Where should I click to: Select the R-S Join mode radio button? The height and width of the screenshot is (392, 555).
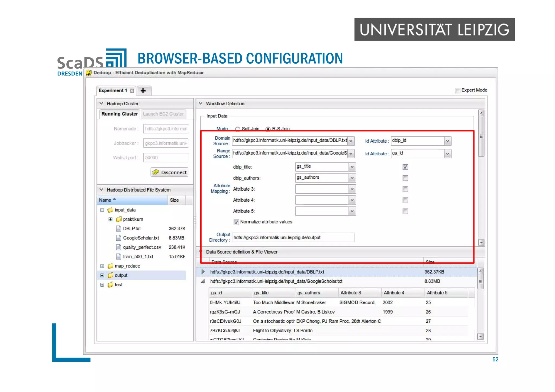point(268,129)
